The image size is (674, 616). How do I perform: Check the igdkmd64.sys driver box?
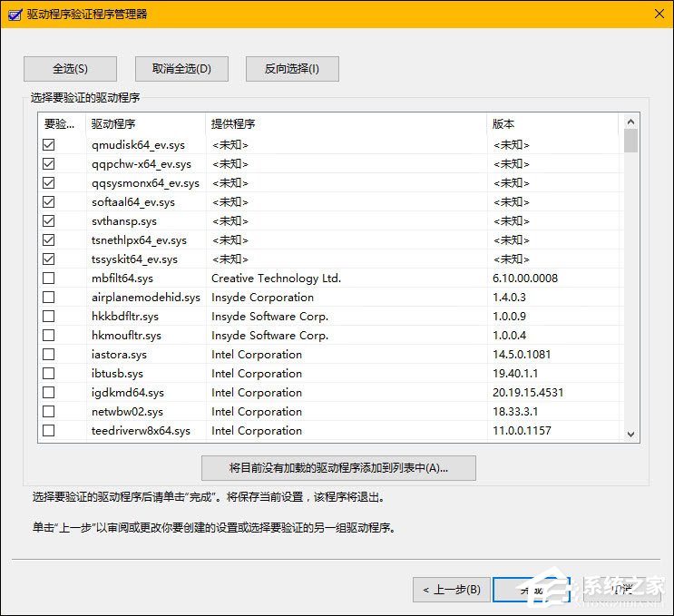(x=49, y=393)
